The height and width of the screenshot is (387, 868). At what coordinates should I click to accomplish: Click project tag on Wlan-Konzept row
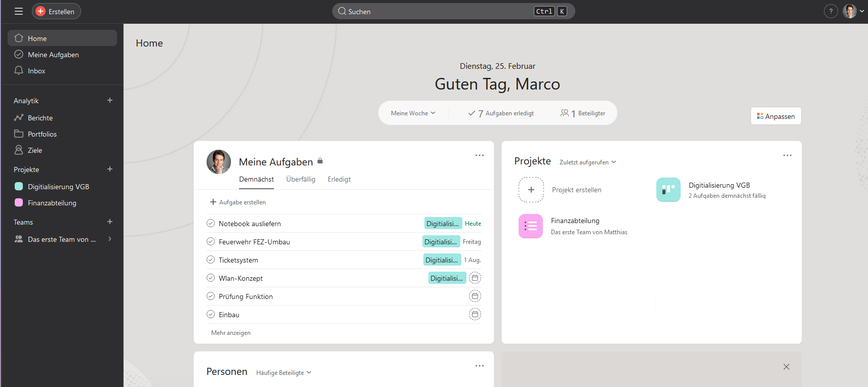(447, 278)
